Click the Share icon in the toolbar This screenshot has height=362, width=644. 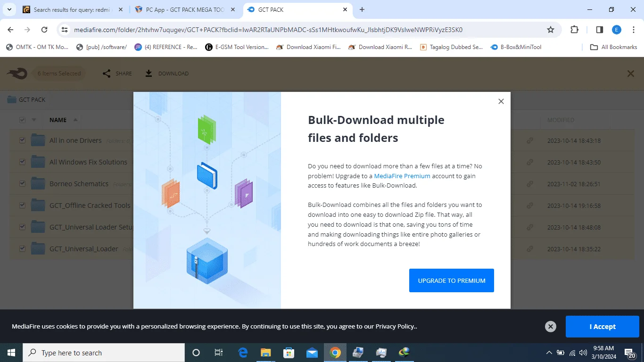107,74
